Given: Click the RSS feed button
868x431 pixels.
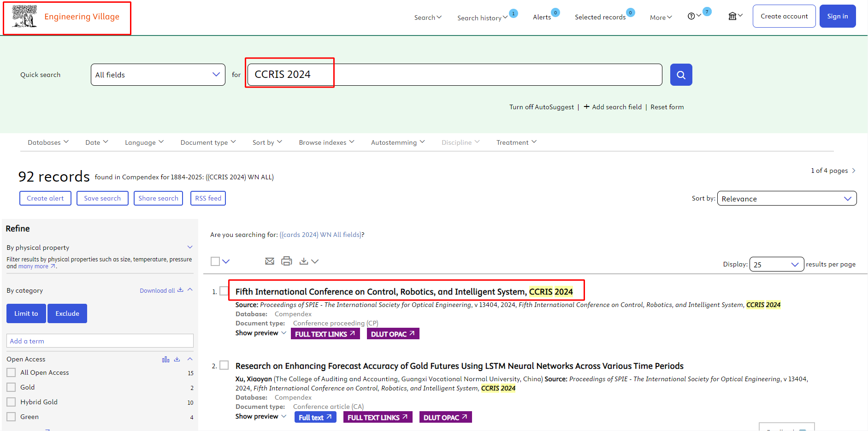Looking at the screenshot, I should [208, 198].
